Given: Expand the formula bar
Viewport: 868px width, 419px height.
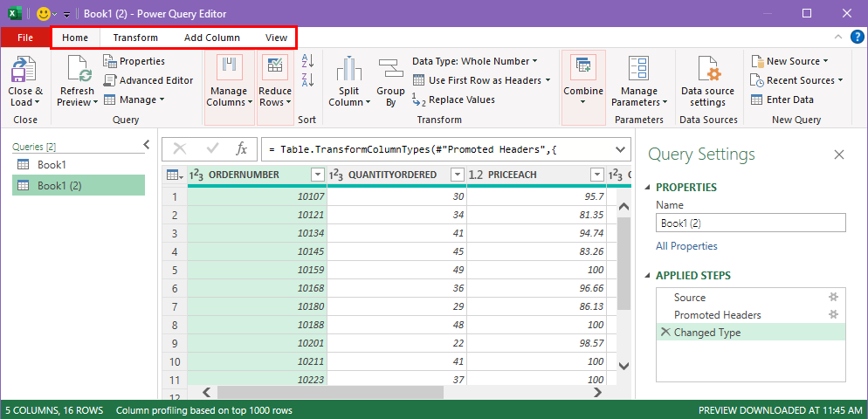Looking at the screenshot, I should click(x=620, y=149).
